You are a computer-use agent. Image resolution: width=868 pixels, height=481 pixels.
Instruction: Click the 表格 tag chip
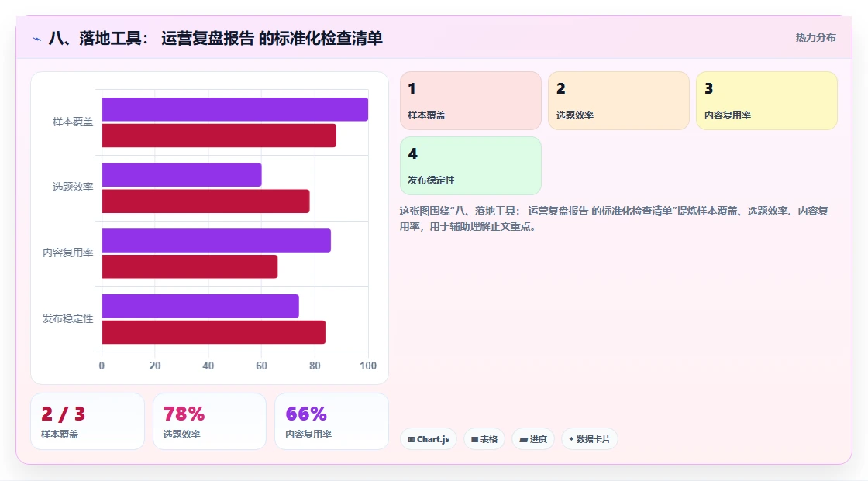tap(484, 439)
